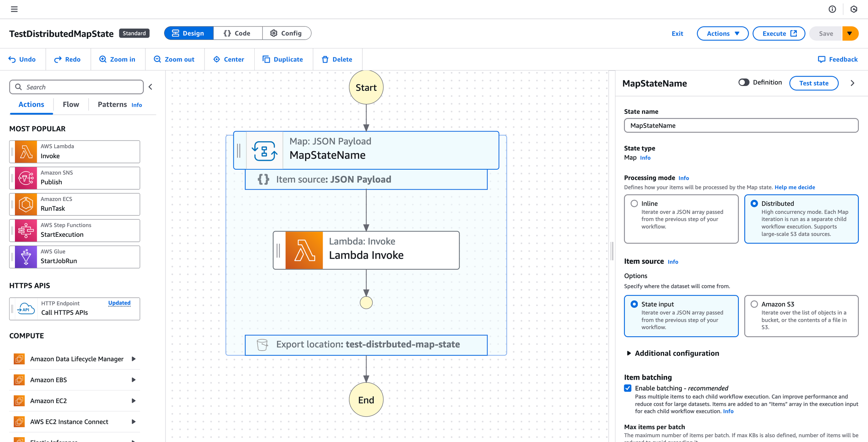This screenshot has height=442, width=868.
Task: Click the AWS Lambda Invoke icon in sidebar
Action: click(x=26, y=151)
